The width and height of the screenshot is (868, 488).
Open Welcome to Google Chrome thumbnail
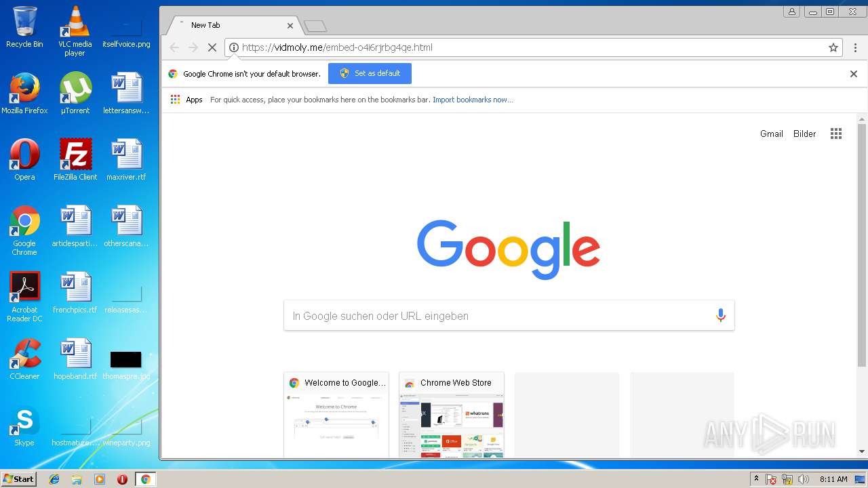(336, 415)
